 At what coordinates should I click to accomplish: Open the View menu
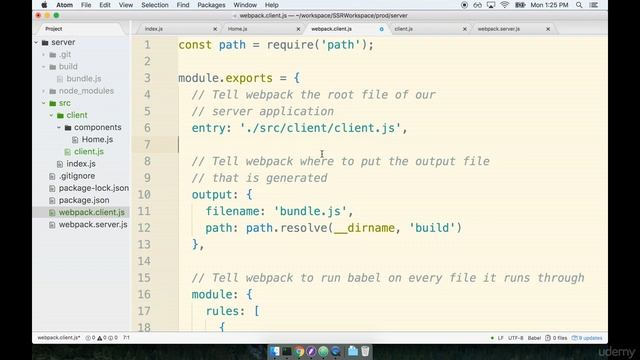coord(126,5)
